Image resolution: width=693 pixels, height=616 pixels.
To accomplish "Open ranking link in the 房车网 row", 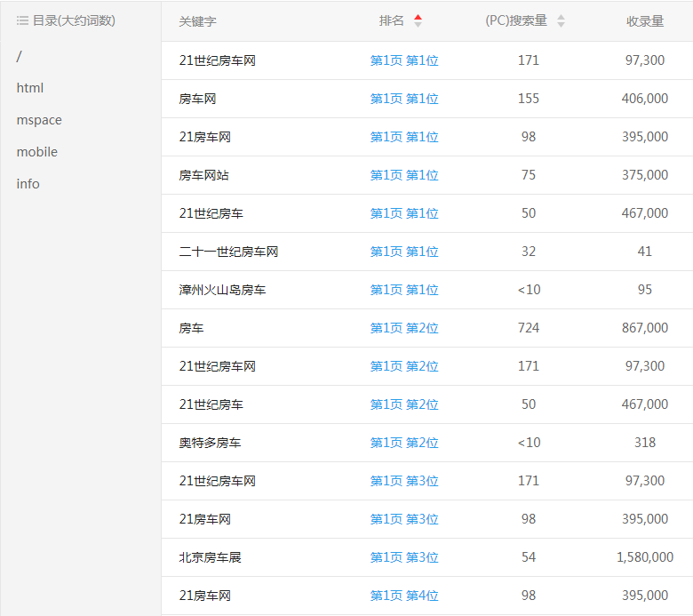I will [404, 99].
